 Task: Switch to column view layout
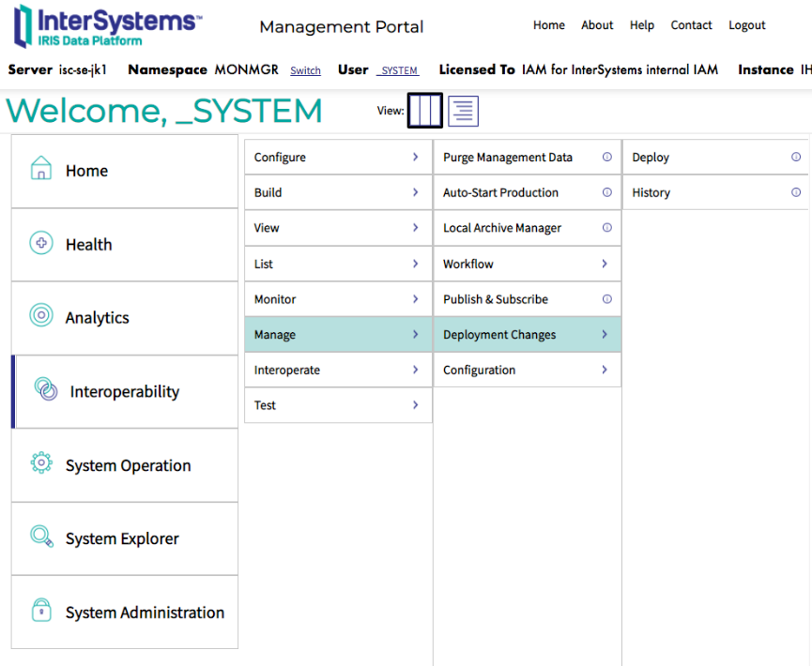[424, 111]
